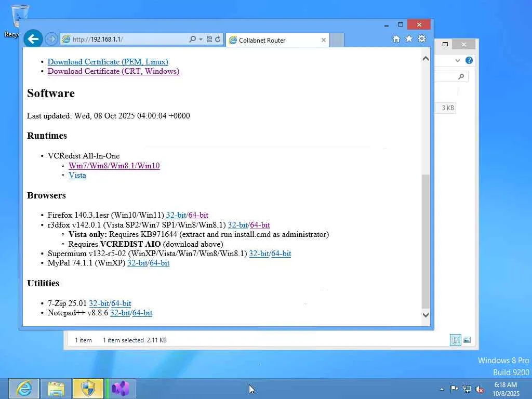Image resolution: width=532 pixels, height=399 pixels.
Task: Click the search magnifier in address bar
Action: (192, 39)
